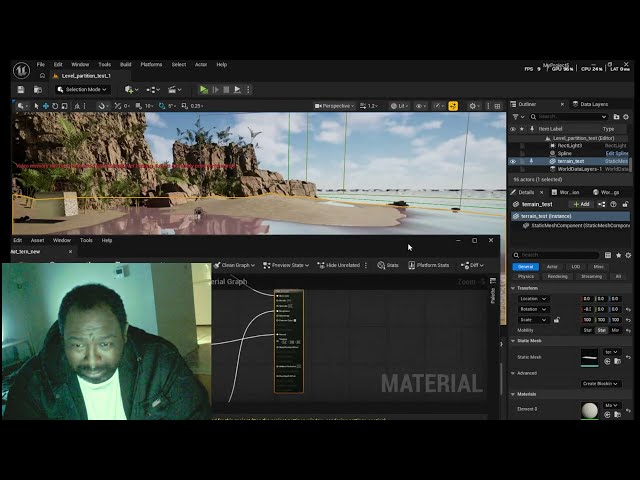
Task: Open the Actor menu
Action: (x=201, y=64)
